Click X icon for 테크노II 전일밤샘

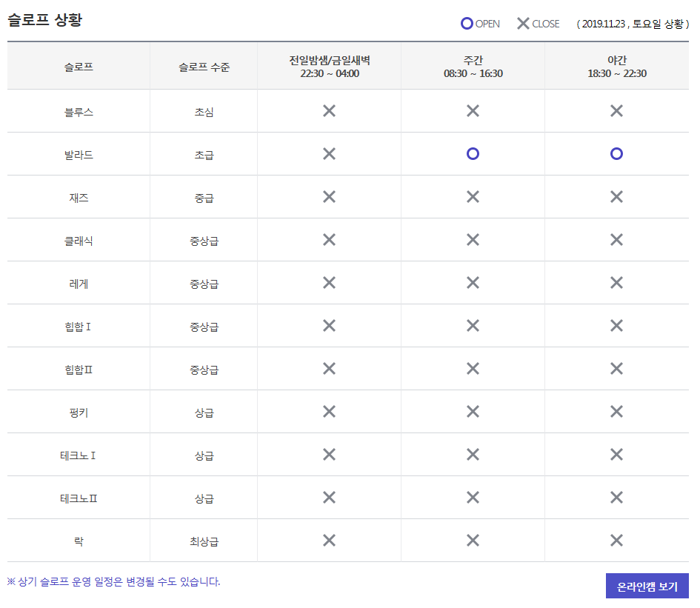coord(329,498)
